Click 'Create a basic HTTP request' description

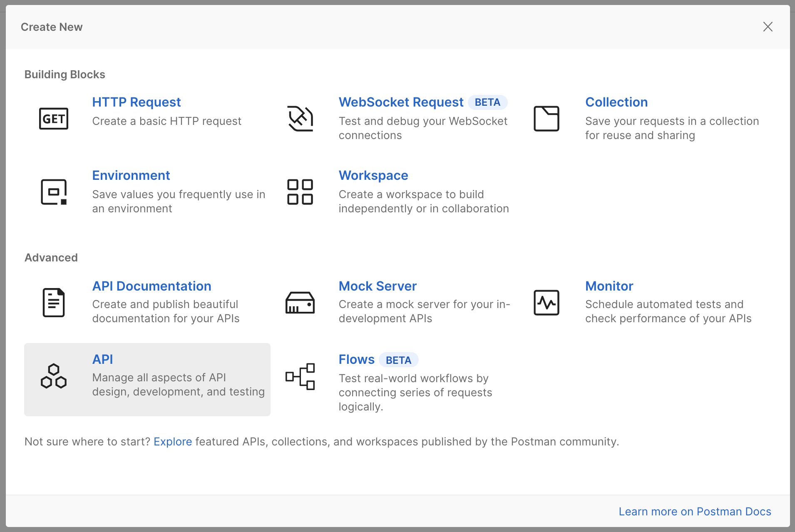point(166,121)
